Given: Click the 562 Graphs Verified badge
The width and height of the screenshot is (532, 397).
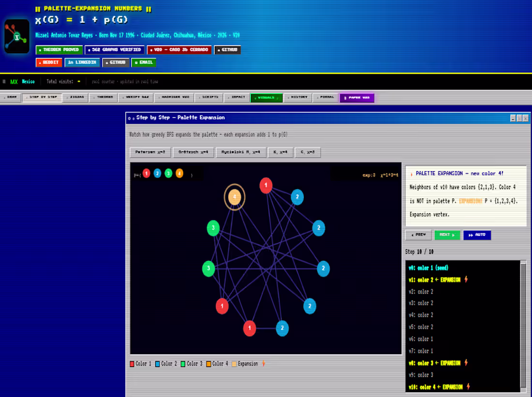Looking at the screenshot, I should pyautogui.click(x=114, y=50).
